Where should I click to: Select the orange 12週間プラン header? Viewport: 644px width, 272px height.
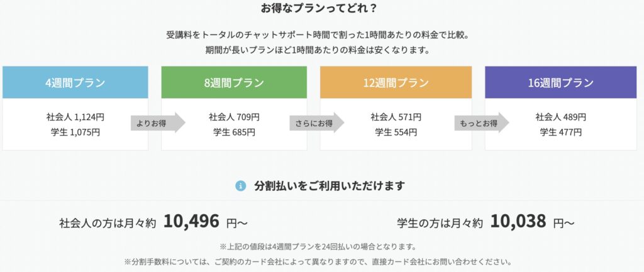pyautogui.click(x=396, y=82)
